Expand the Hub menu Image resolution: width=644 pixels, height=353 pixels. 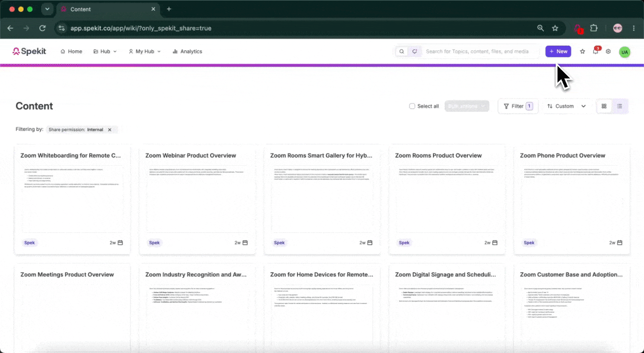click(x=105, y=51)
